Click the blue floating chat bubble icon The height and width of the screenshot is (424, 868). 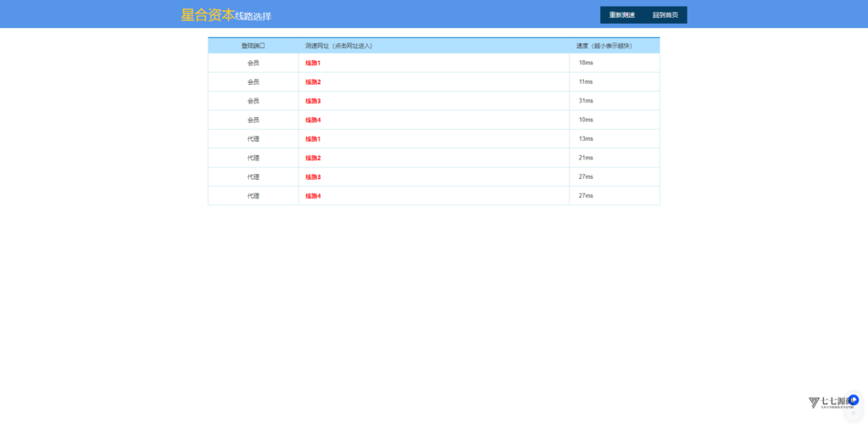click(x=854, y=399)
